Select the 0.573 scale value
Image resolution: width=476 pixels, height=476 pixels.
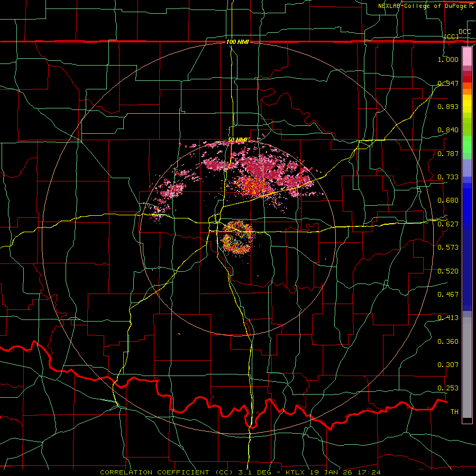coord(448,247)
